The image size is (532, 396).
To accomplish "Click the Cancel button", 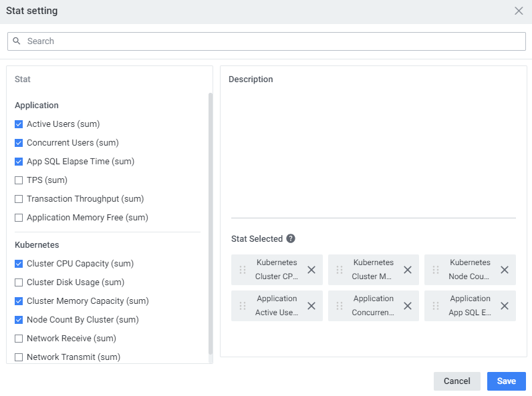I will click(456, 381).
